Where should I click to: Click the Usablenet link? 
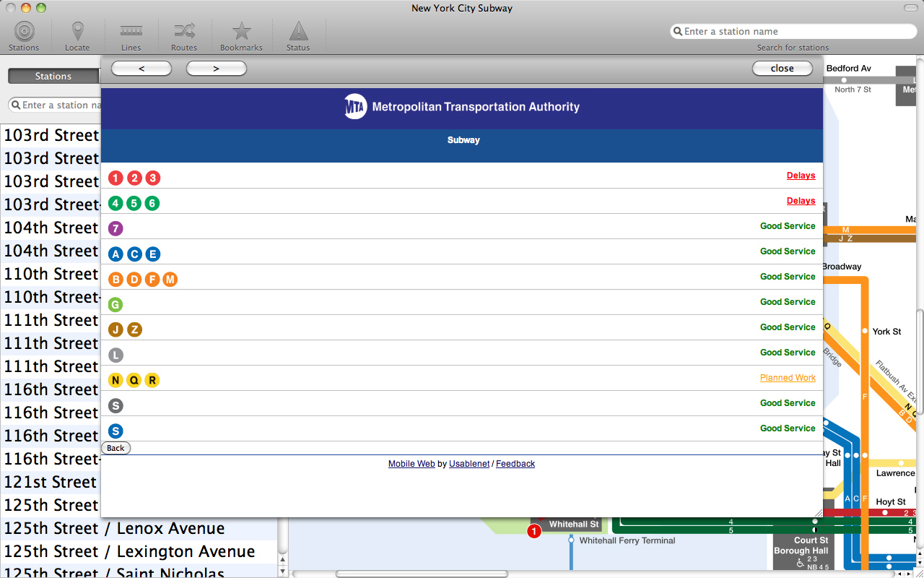click(469, 464)
